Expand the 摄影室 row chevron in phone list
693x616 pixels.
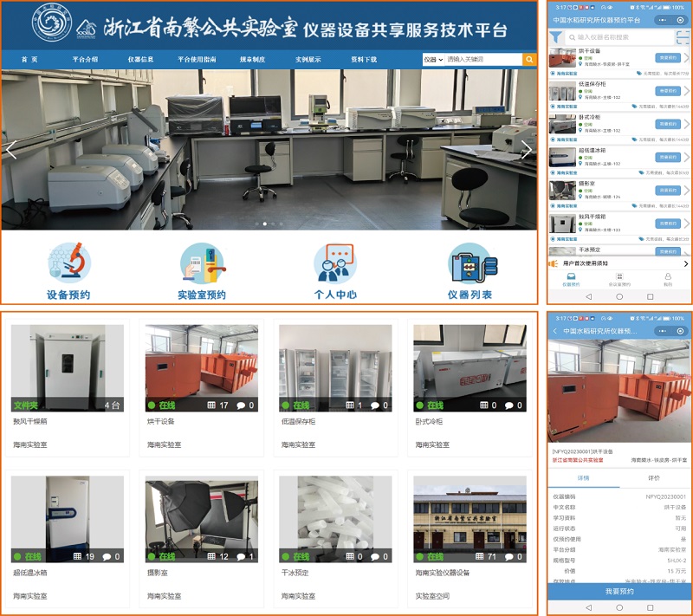coord(686,190)
